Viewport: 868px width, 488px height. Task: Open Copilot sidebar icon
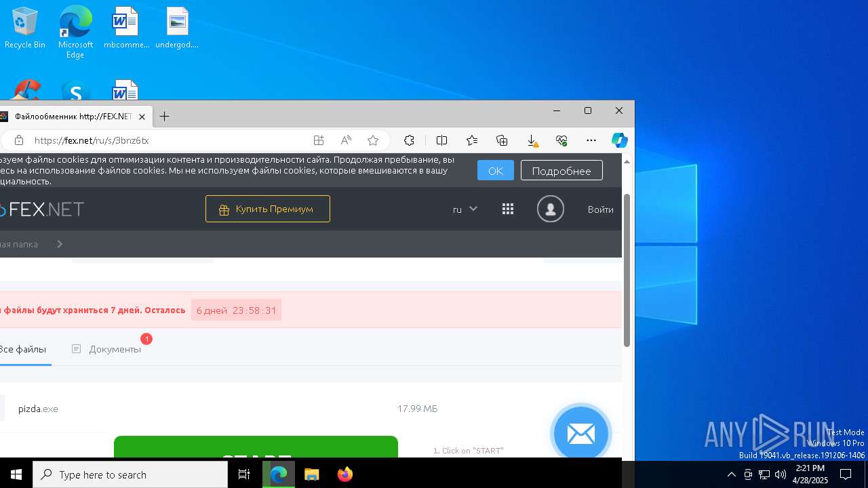[x=619, y=140]
